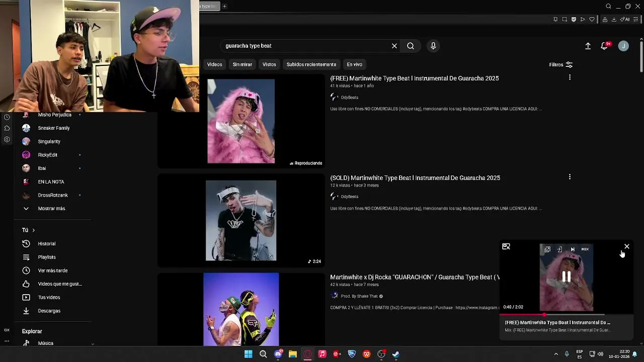Expand Mostrar más in subscriptions list
The image size is (644, 362).
coord(51,209)
